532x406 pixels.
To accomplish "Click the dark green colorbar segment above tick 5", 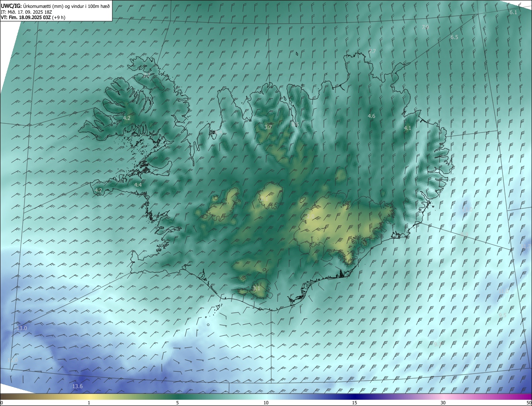I will (177, 396).
